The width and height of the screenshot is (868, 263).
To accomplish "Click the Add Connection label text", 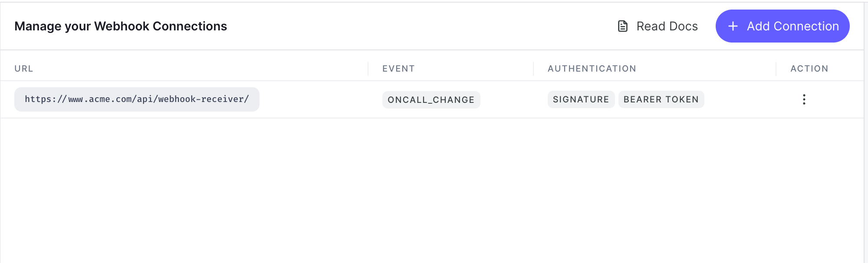I will (x=793, y=26).
